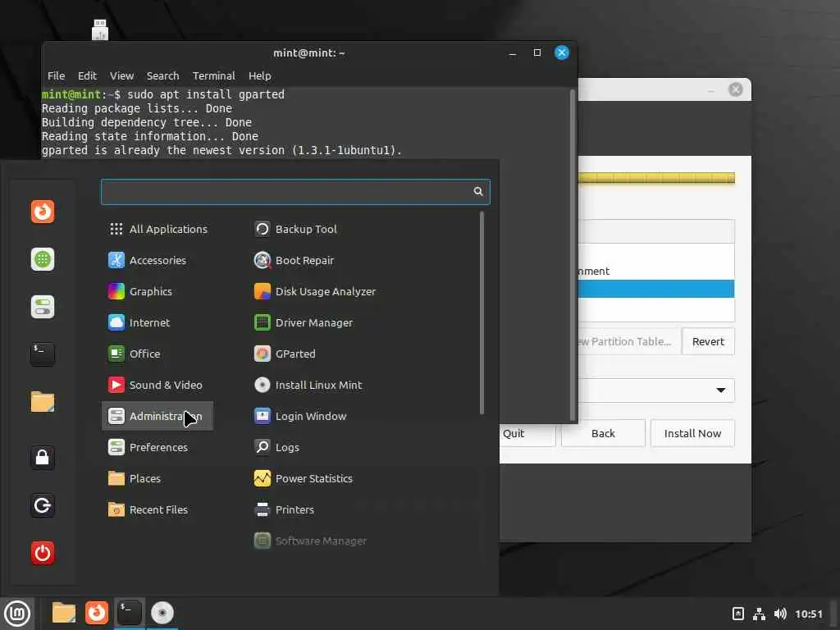Image resolution: width=840 pixels, height=630 pixels.
Task: Launch Software Manager from the green favorites icon
Action: (43, 259)
